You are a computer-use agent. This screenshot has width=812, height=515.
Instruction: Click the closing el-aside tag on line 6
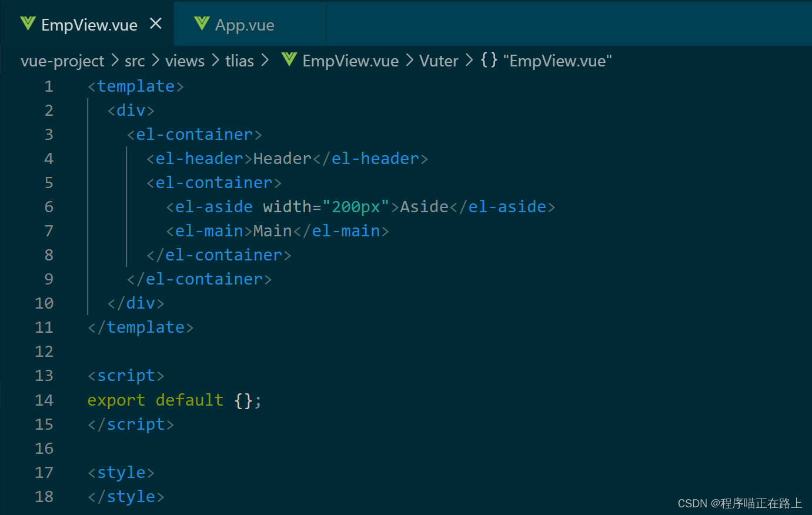502,207
